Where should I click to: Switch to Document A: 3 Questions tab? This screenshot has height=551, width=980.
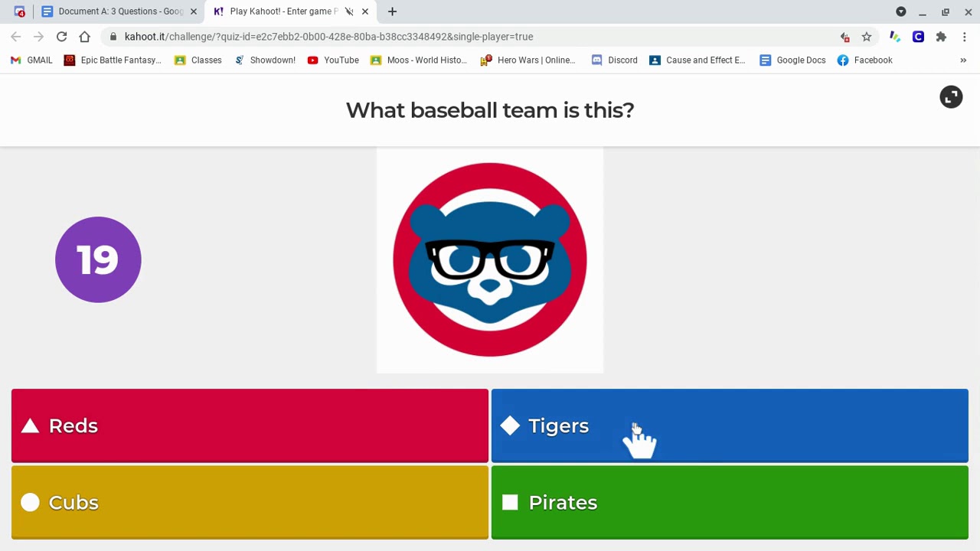point(120,11)
